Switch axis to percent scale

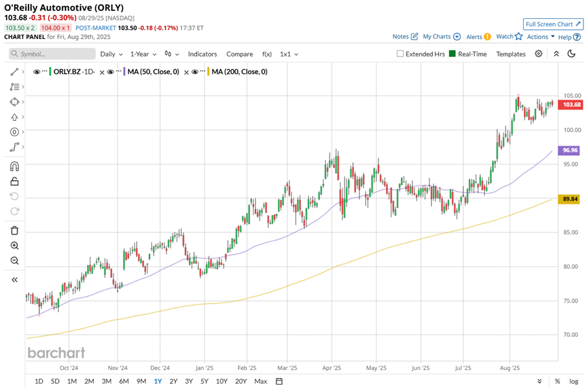point(557,381)
